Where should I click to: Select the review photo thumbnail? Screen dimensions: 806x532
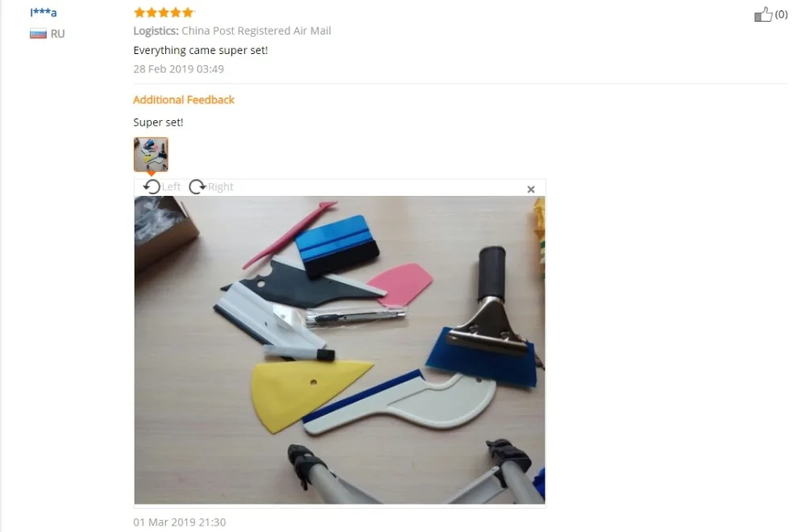point(151,154)
